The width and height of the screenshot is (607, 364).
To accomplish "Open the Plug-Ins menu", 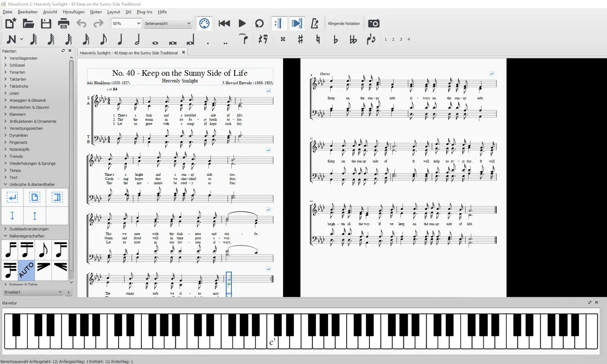I will tap(145, 12).
